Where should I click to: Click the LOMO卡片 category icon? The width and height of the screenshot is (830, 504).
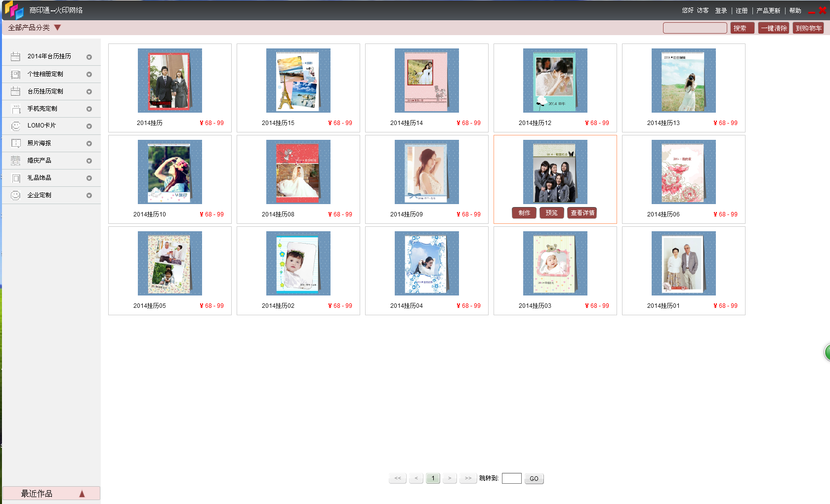(16, 126)
